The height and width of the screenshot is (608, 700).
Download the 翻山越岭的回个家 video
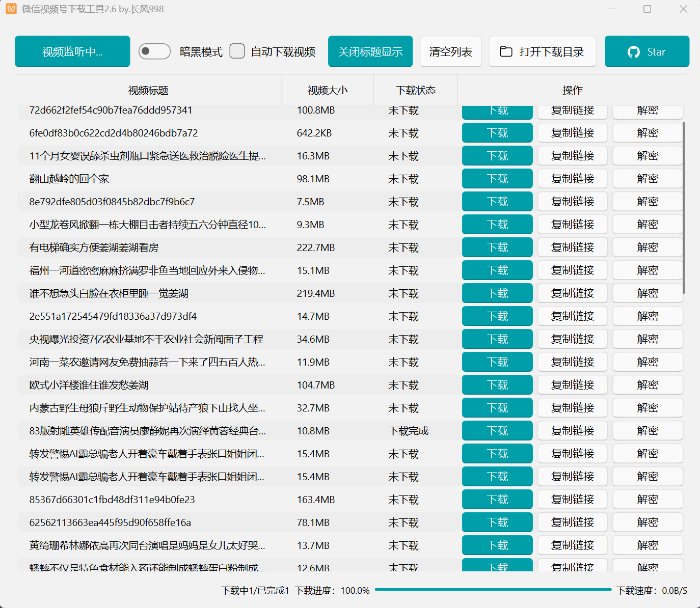pyautogui.click(x=497, y=179)
